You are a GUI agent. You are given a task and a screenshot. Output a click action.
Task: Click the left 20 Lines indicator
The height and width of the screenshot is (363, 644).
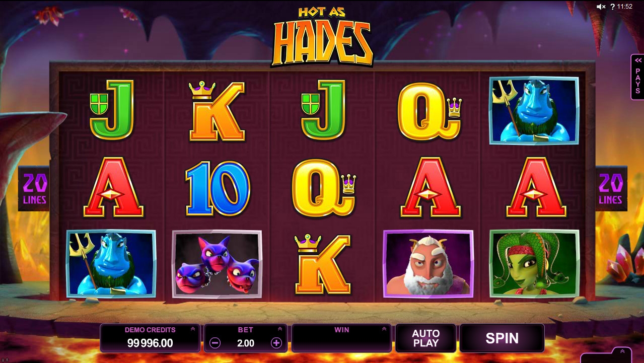coord(34,188)
